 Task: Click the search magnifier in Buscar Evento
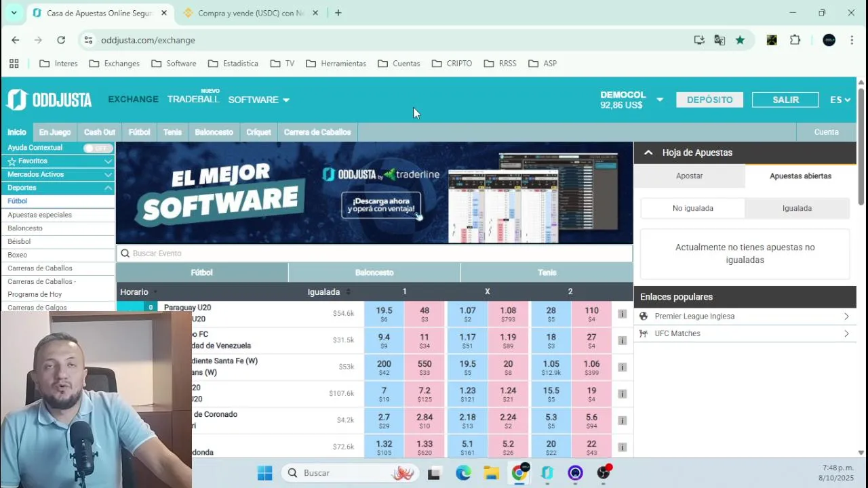[x=125, y=253]
